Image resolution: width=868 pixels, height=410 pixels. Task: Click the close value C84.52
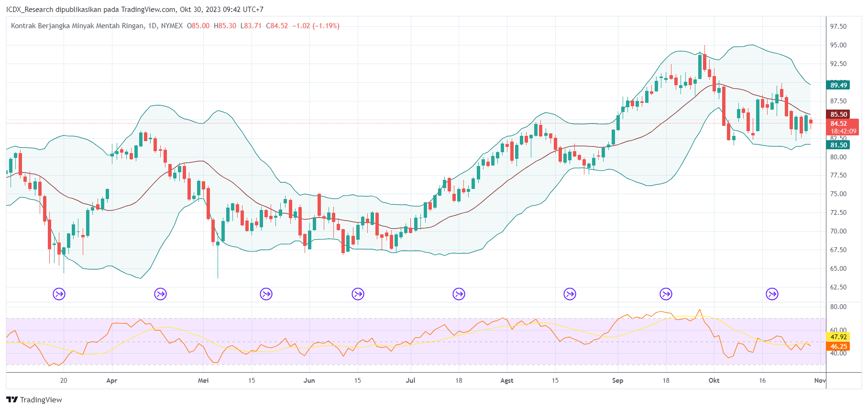(277, 26)
